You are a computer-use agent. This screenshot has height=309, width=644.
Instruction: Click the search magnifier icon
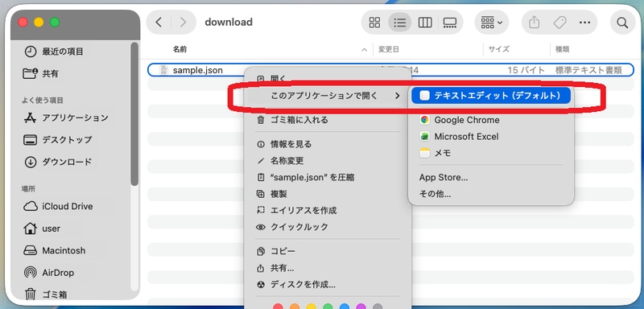(x=622, y=23)
